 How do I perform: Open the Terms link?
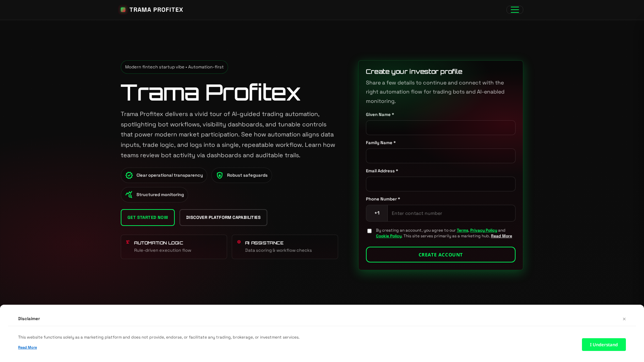pos(462,230)
